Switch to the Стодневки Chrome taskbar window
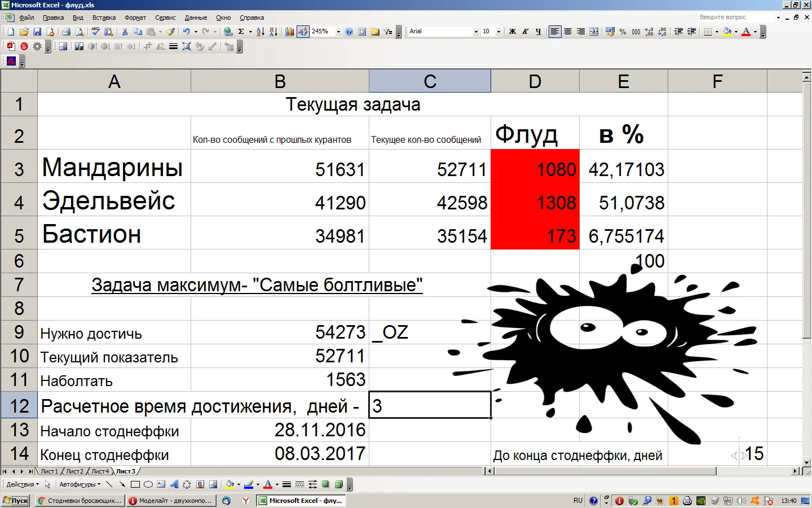Viewport: 812px width, 508px height. [x=79, y=501]
